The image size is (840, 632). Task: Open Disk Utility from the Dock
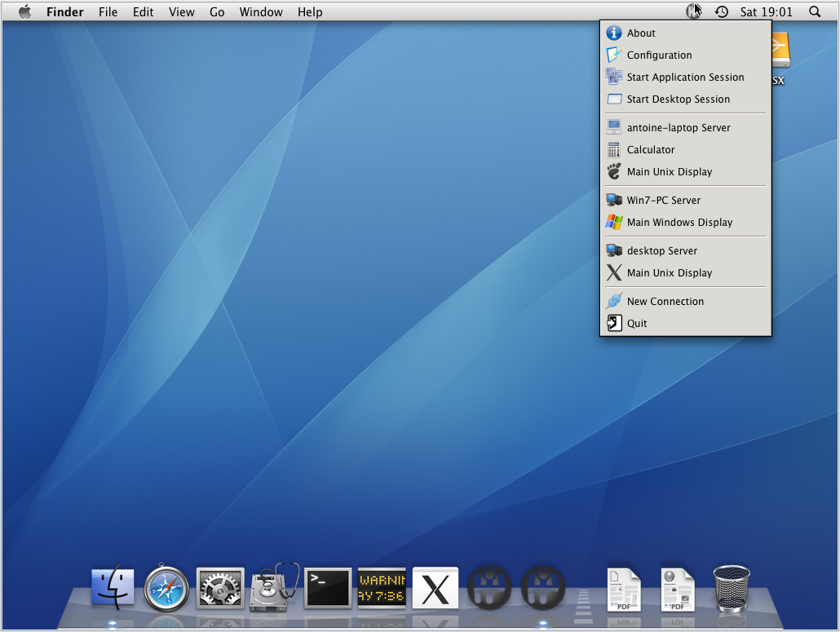coord(274,587)
